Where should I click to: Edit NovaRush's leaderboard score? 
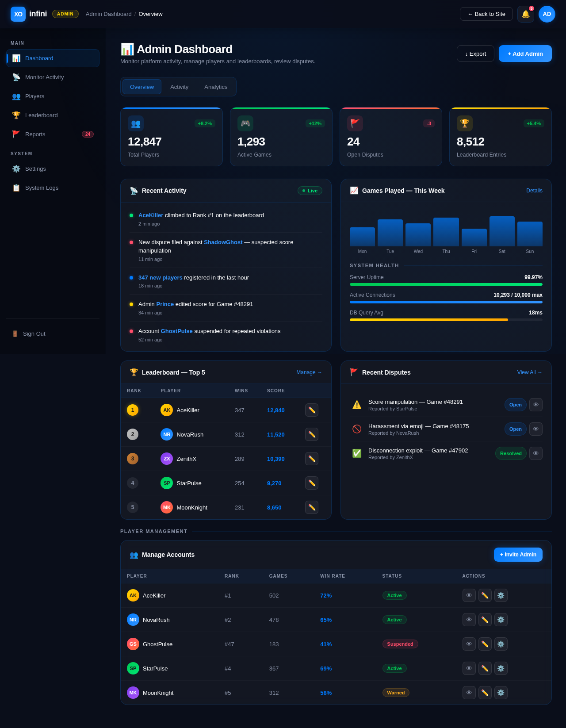(x=312, y=434)
